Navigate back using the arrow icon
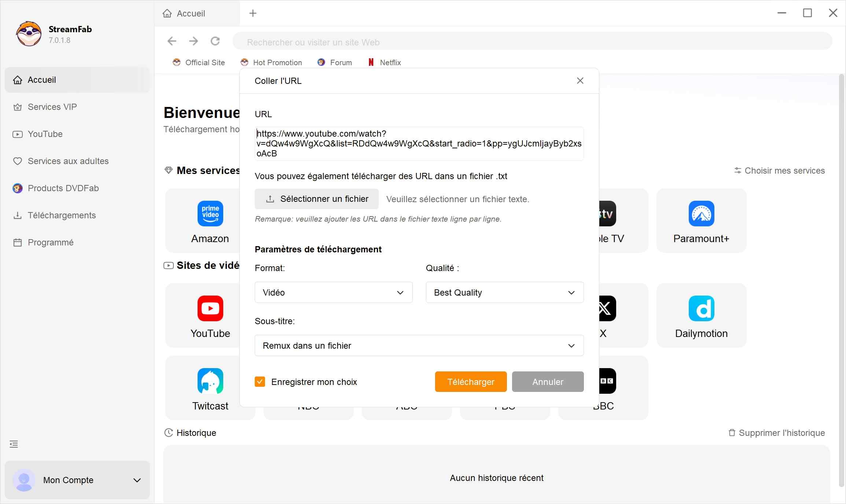This screenshot has width=846, height=504. click(x=172, y=41)
